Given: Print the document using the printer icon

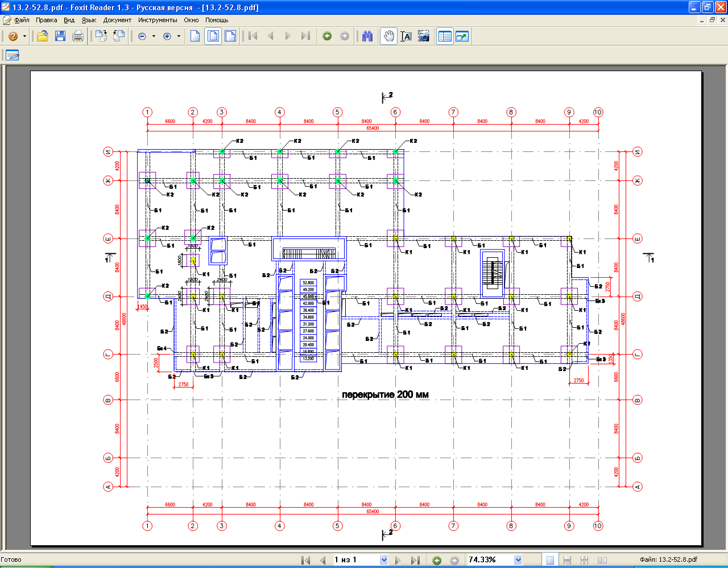Looking at the screenshot, I should pyautogui.click(x=78, y=36).
